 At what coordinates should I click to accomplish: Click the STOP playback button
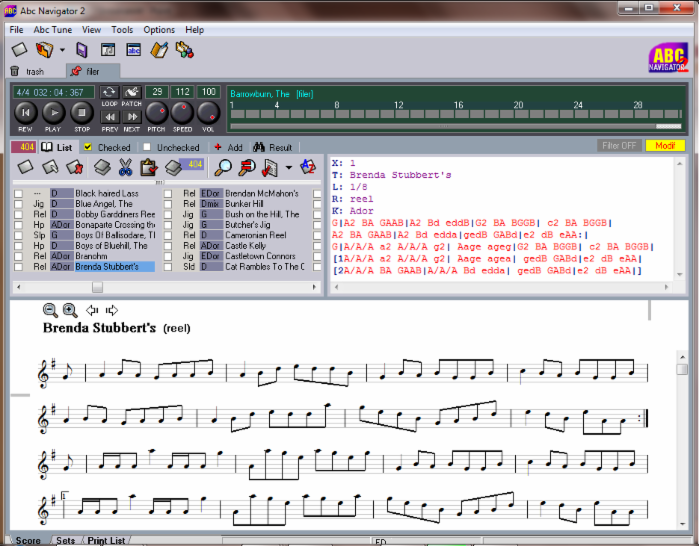tap(82, 112)
